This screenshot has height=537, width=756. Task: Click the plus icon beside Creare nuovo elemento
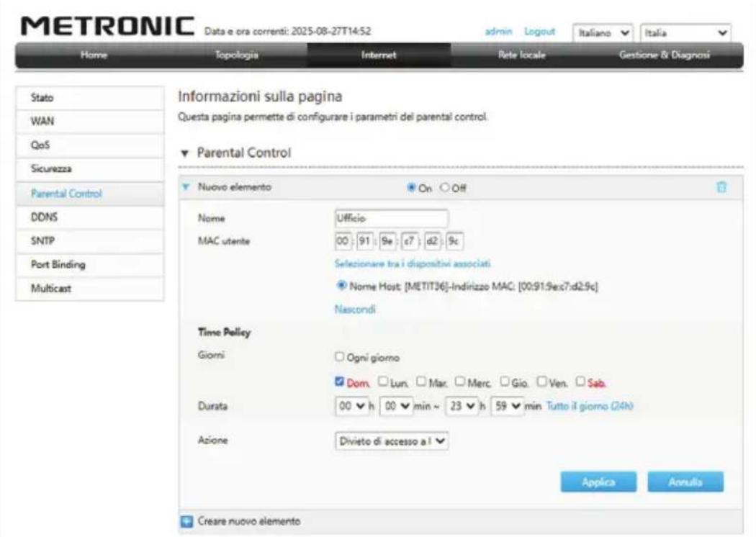(186, 521)
